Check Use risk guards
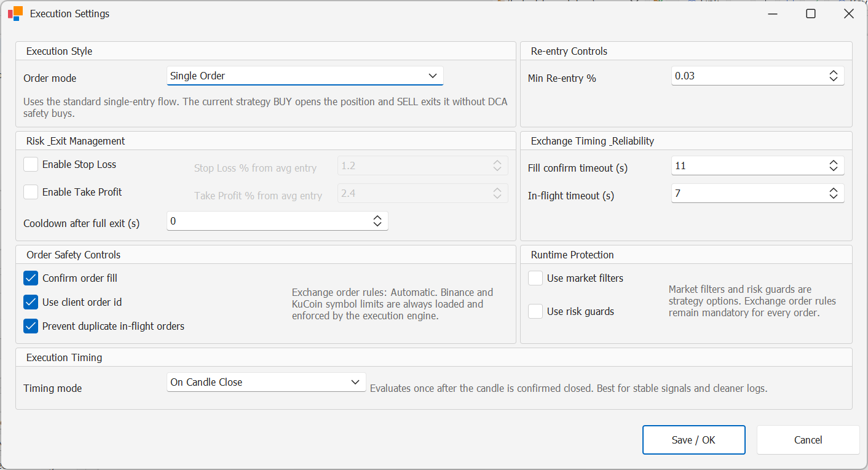This screenshot has height=470, width=868. tap(535, 311)
